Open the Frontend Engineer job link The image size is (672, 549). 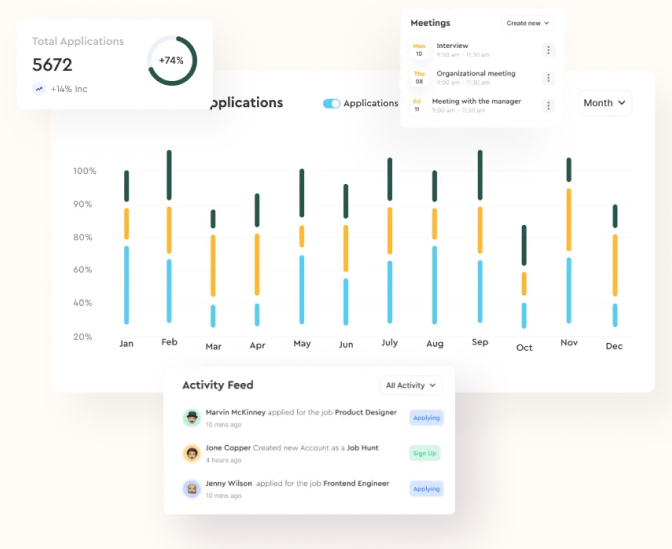356,483
